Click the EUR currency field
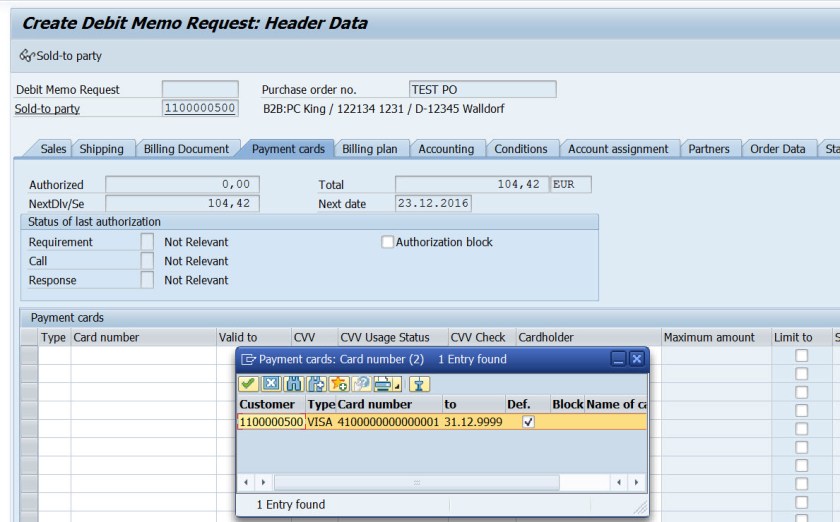Image resolution: width=840 pixels, height=522 pixels. (x=571, y=184)
